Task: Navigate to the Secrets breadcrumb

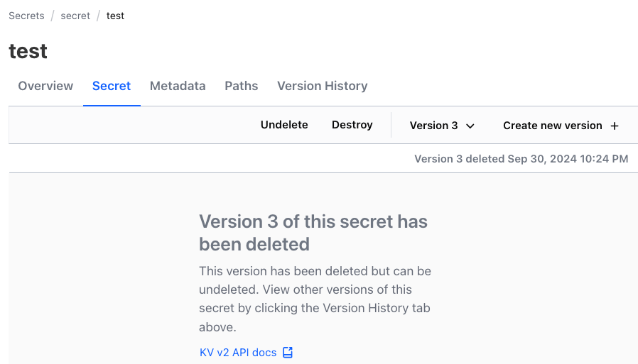Action: (x=26, y=16)
